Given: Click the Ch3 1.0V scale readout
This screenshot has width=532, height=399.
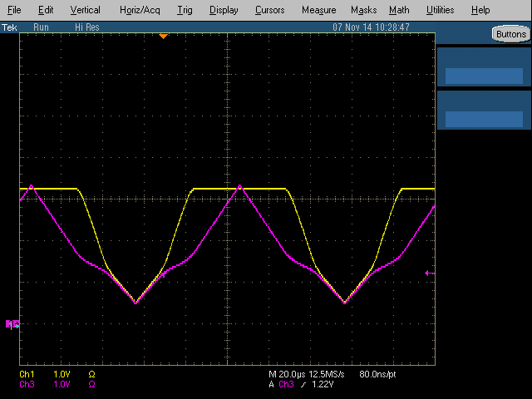Looking at the screenshot, I should click(62, 384).
